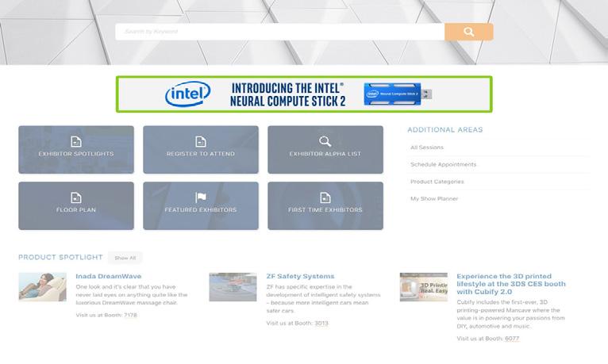Viewport: 608px width, 364px height.
Task: Click the document icon on Exhibitor Spotlights
Action: [76, 142]
